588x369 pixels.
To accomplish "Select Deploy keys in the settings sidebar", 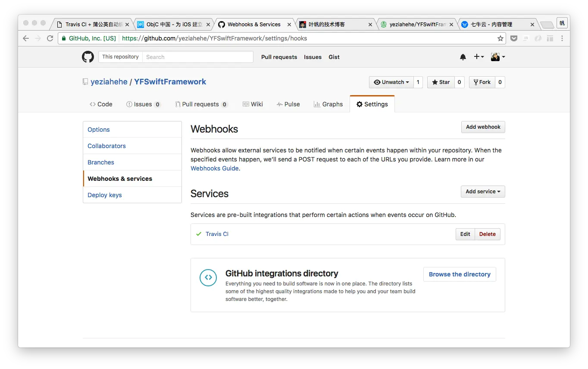I will 104,195.
